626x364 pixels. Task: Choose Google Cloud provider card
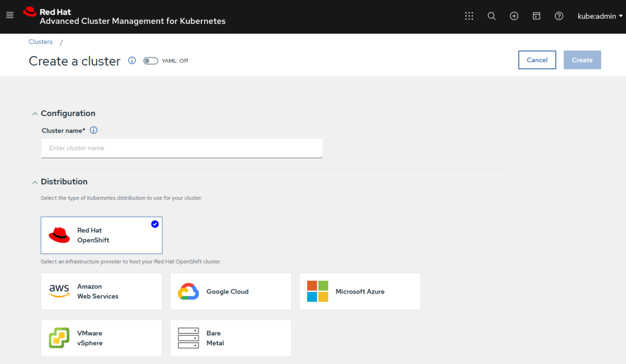[x=231, y=292]
